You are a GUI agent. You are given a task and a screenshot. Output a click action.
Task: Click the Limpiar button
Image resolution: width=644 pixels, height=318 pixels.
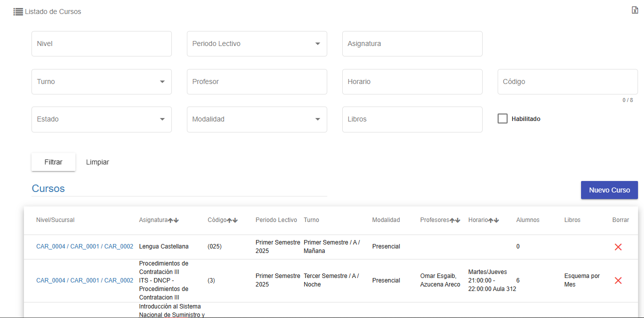[97, 162]
